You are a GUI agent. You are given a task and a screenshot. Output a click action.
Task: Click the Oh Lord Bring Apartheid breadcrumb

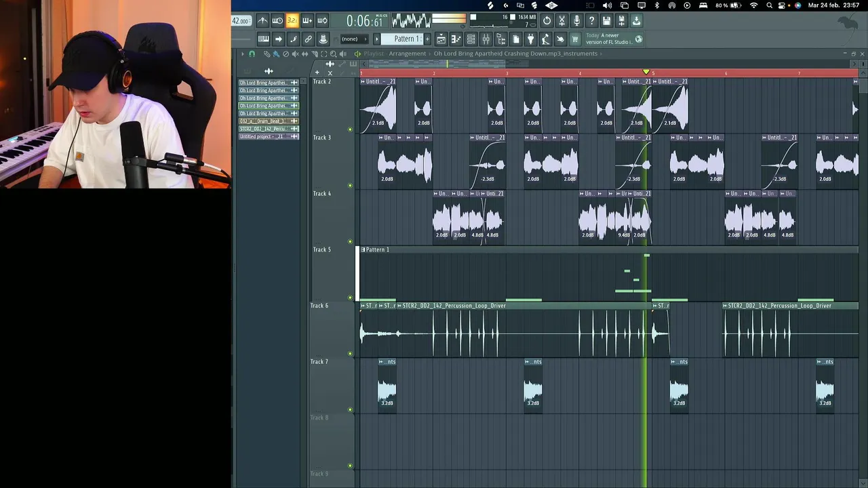point(515,54)
